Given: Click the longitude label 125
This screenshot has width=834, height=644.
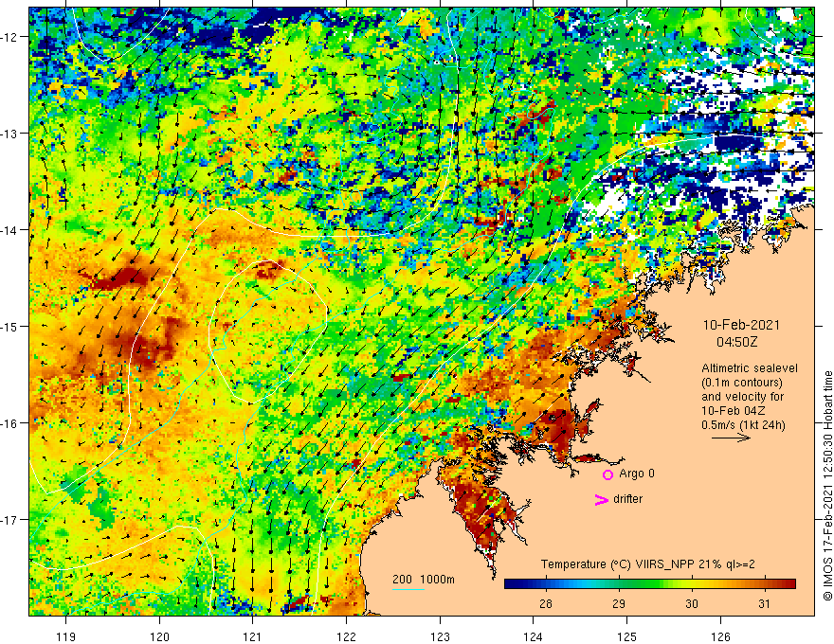Looking at the screenshot, I should click(x=627, y=636).
